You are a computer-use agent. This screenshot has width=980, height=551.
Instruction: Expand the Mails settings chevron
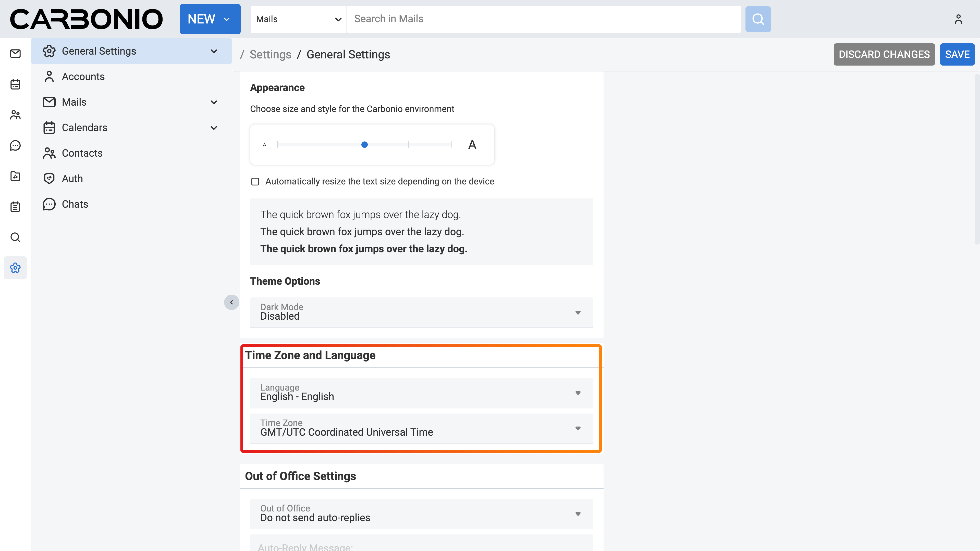[x=214, y=102]
